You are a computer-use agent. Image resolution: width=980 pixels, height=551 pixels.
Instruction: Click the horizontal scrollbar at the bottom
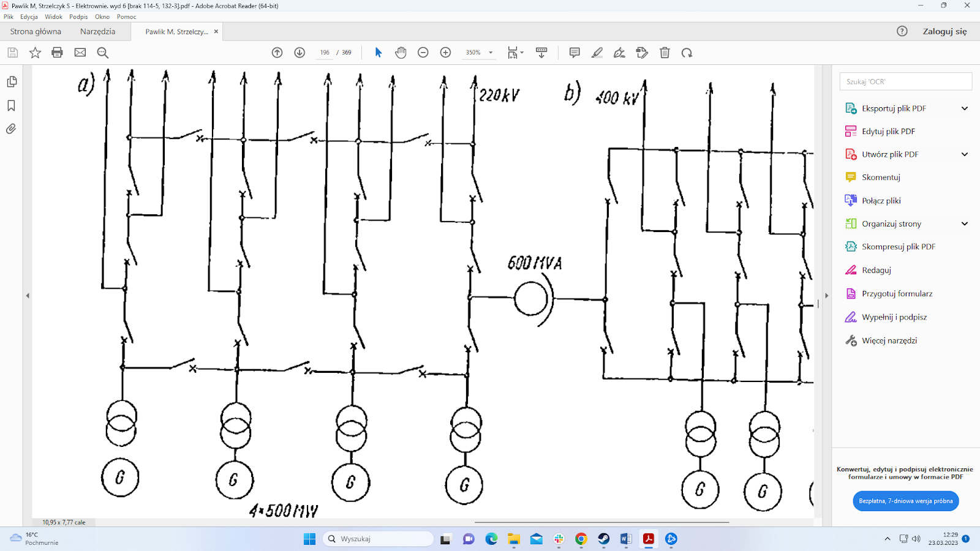pyautogui.click(x=601, y=522)
